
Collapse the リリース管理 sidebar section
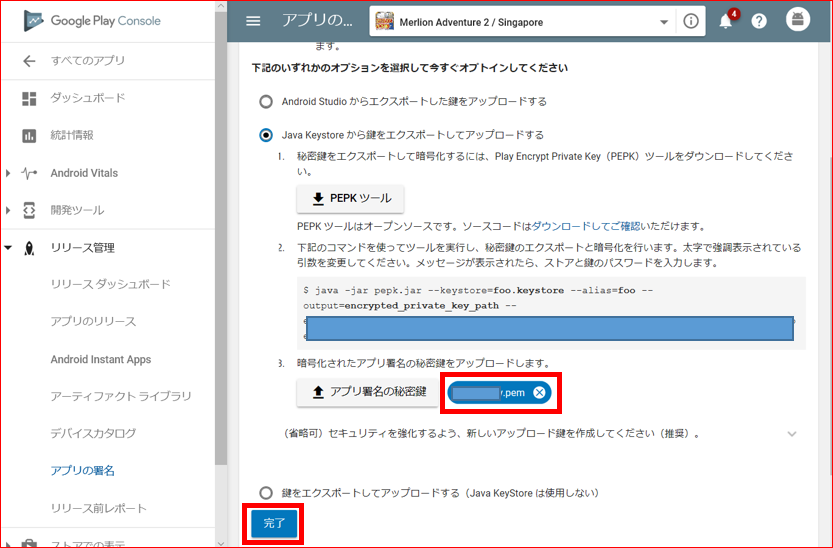[8, 247]
